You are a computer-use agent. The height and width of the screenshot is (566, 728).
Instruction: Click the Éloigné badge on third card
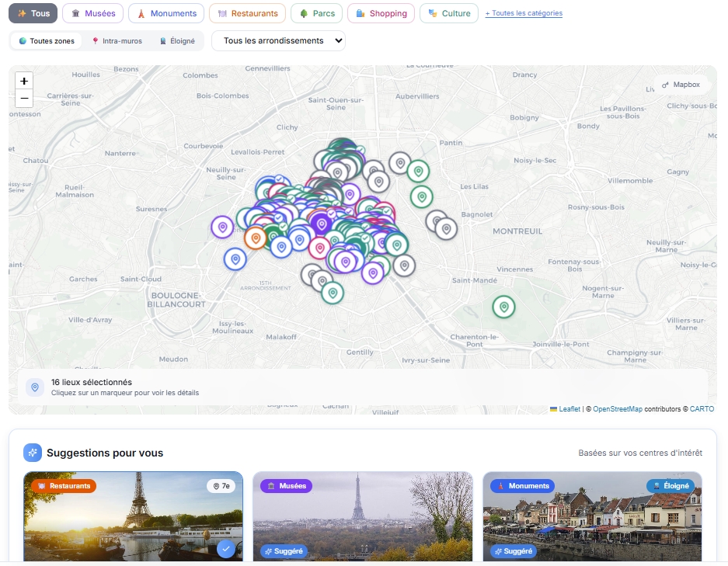(671, 486)
